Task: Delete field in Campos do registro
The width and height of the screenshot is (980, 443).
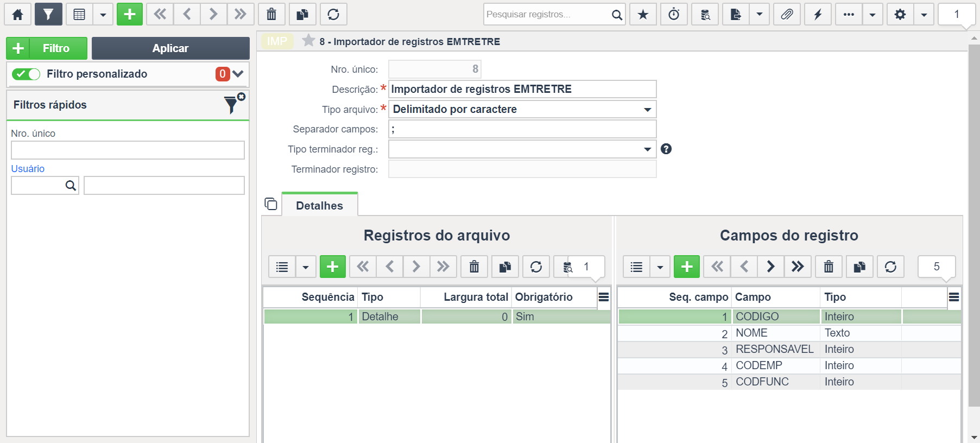Action: click(x=829, y=267)
